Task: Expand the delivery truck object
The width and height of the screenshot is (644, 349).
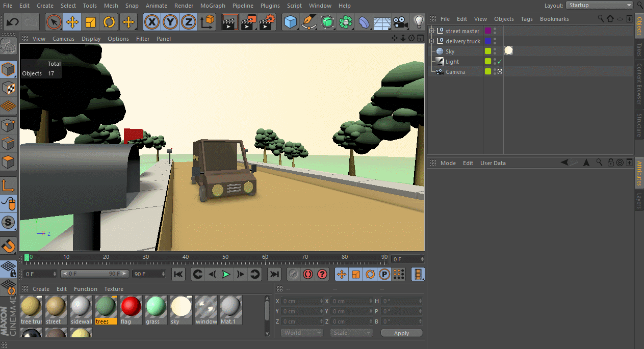Action: click(431, 41)
